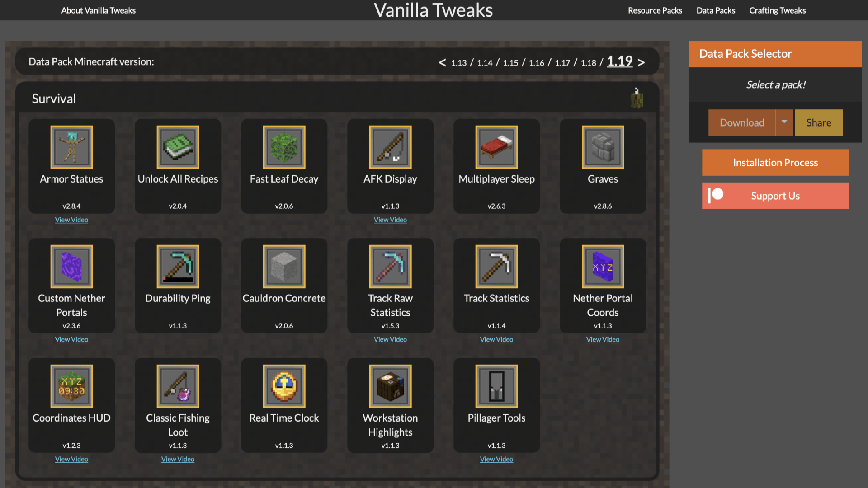
Task: Switch to the Resource Packs tab
Action: pyautogui.click(x=655, y=10)
